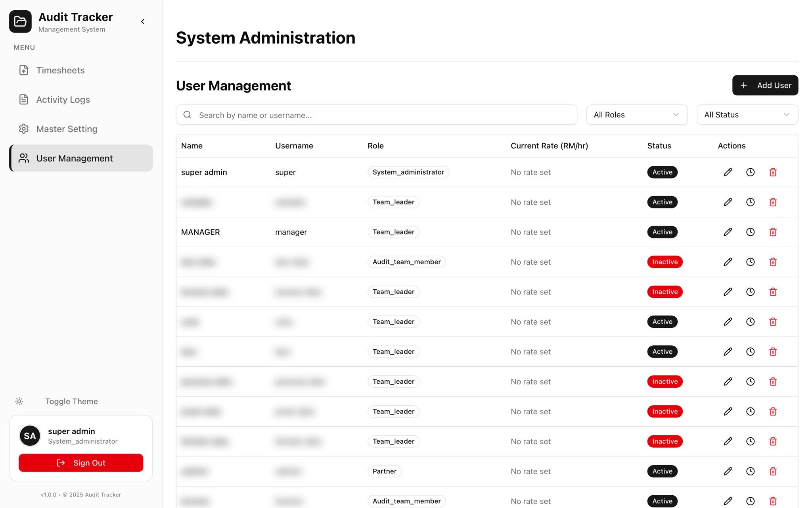The width and height of the screenshot is (812, 508).
Task: Edit the super admin user
Action: click(728, 172)
